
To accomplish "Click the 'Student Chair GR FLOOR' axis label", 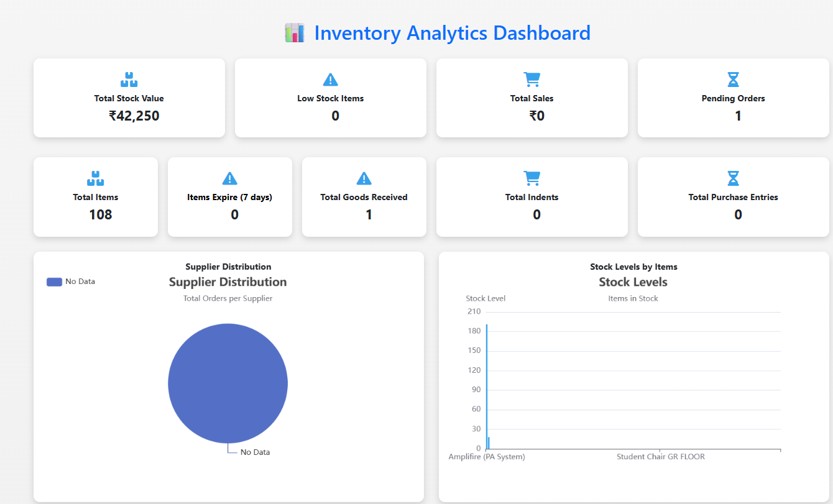I will point(661,457).
